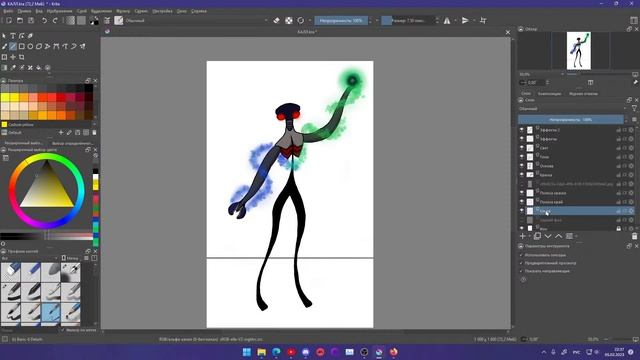Open brush editor settings icon
640x360 pixels.
click(107, 20)
